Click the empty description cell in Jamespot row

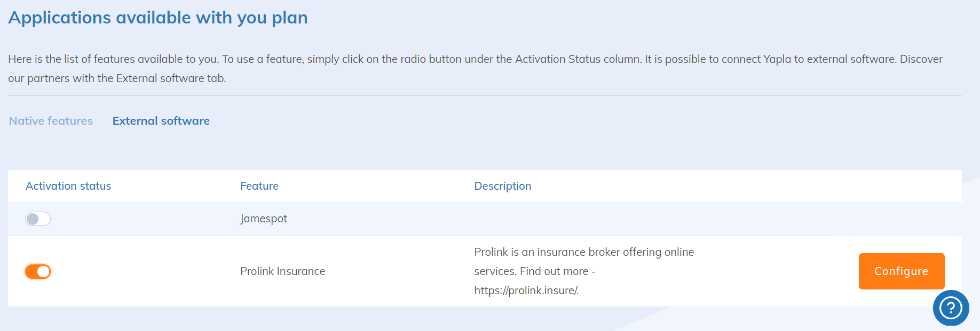click(587, 219)
